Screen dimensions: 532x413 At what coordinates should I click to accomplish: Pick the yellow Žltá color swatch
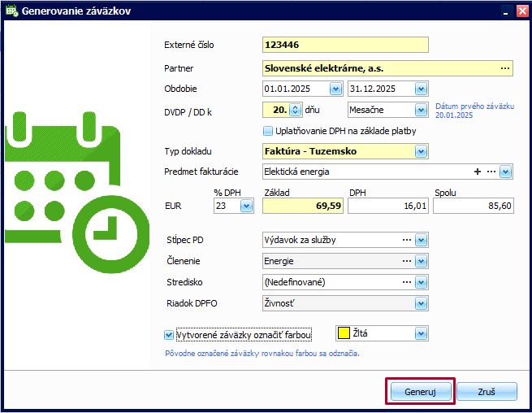tap(344, 333)
